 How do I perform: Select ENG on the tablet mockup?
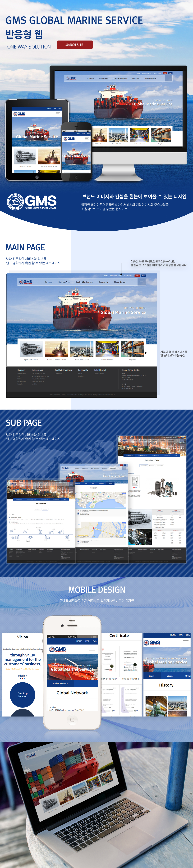coord(60,109)
